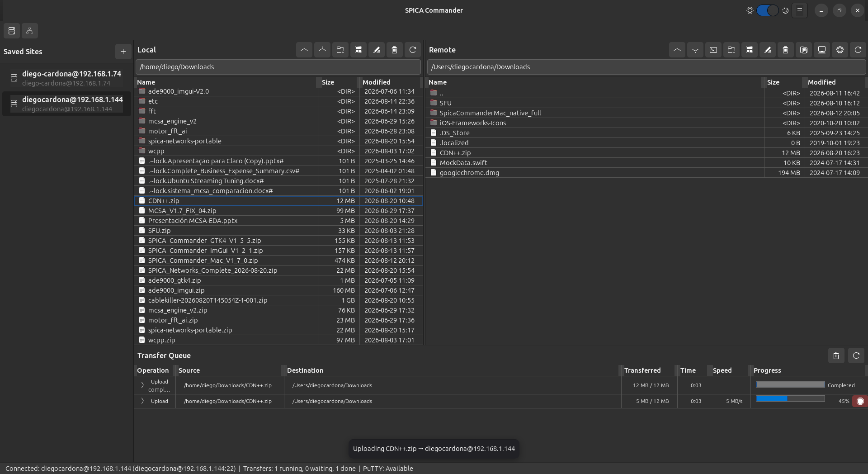Select local file cablekiller-20260820T145054Z-1-001.zip
This screenshot has width=868, height=474.
point(278,300)
